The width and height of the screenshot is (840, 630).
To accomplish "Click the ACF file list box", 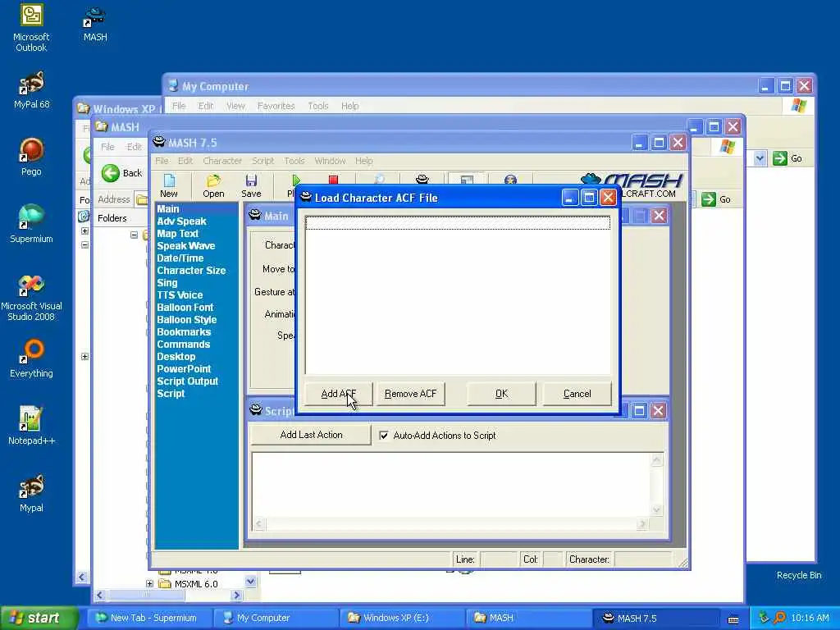I will (458, 294).
